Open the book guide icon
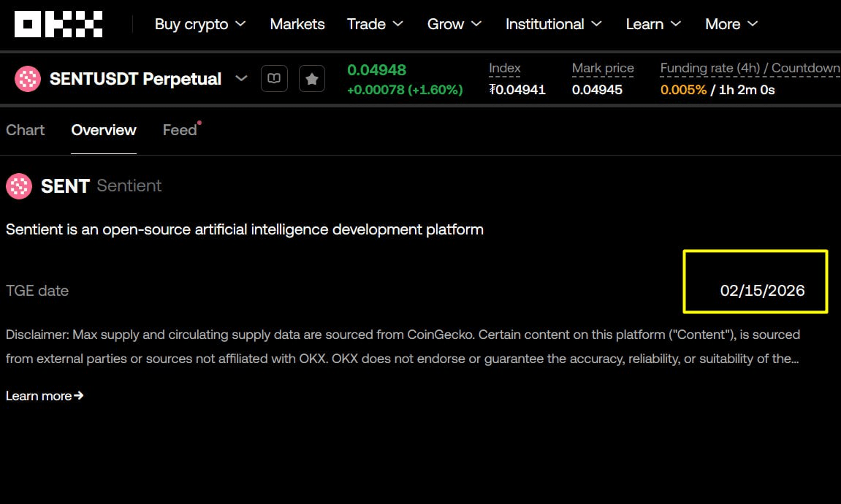Screen dimensions: 841x504 [274, 79]
